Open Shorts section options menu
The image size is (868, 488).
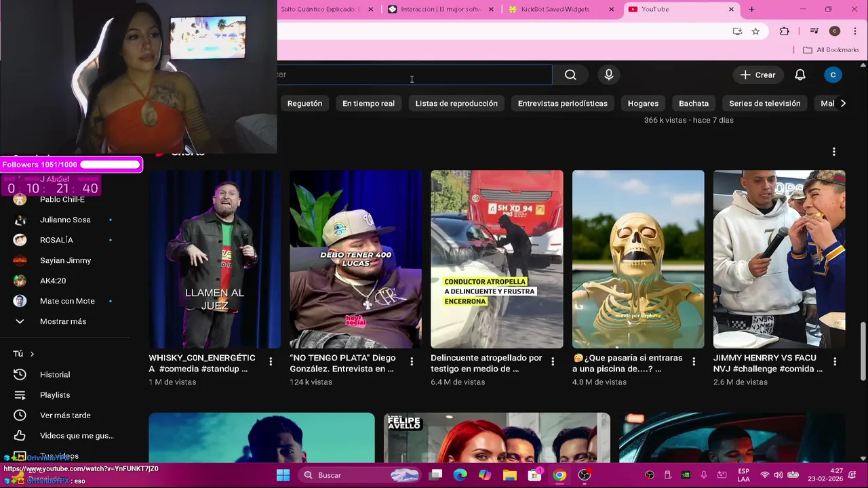833,152
